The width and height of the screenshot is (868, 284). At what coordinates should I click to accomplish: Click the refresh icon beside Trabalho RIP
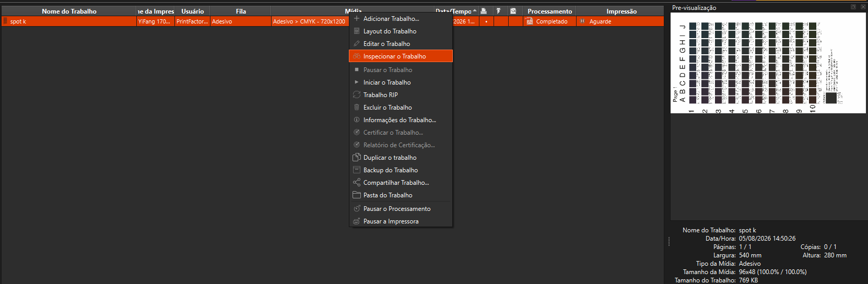(357, 95)
